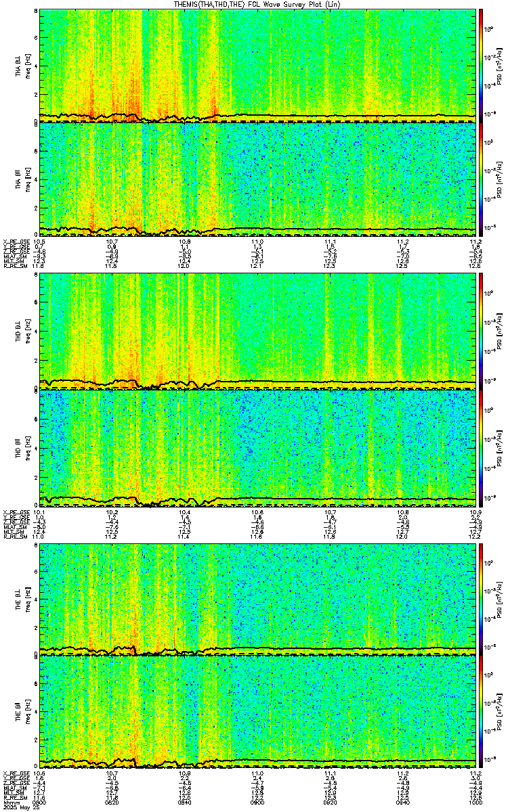
Task: Click the 0940 time tick label
Action: pyautogui.click(x=402, y=802)
